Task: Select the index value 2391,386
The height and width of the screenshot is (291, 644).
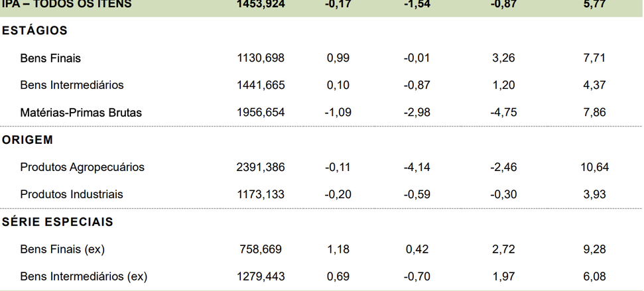Action: [261, 167]
